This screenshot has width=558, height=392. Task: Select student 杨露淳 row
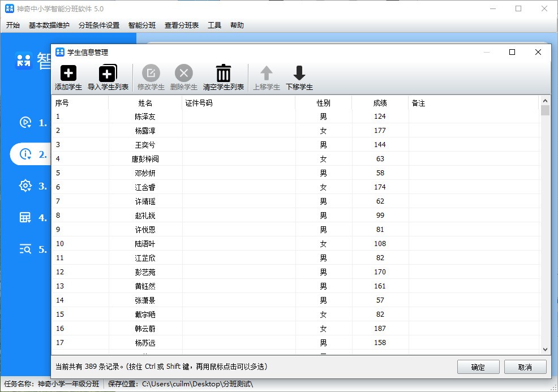coord(296,131)
